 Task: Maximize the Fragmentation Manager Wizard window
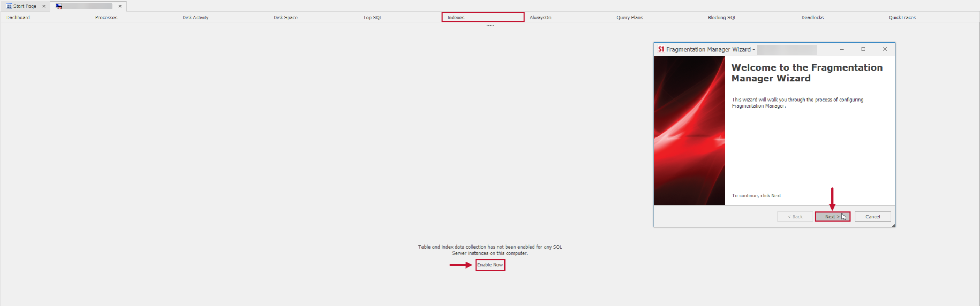863,49
